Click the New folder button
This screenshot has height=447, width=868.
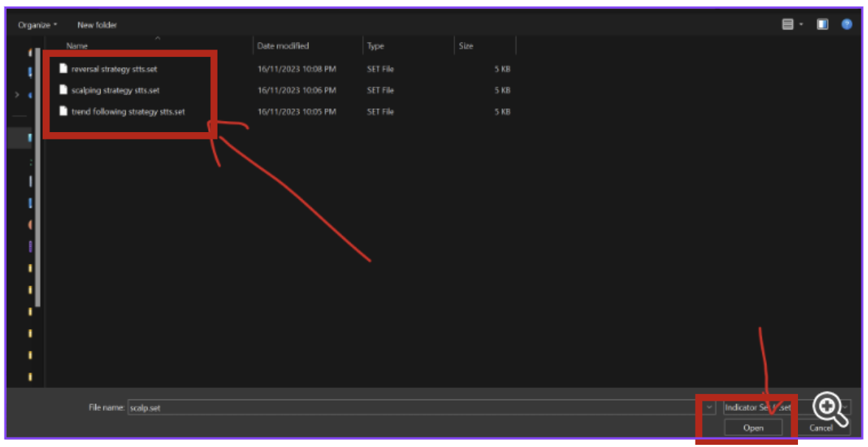pyautogui.click(x=97, y=25)
